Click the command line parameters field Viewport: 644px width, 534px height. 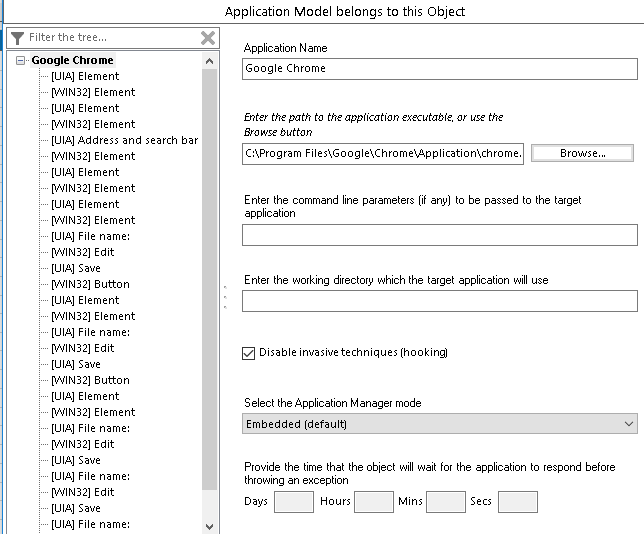tap(439, 235)
